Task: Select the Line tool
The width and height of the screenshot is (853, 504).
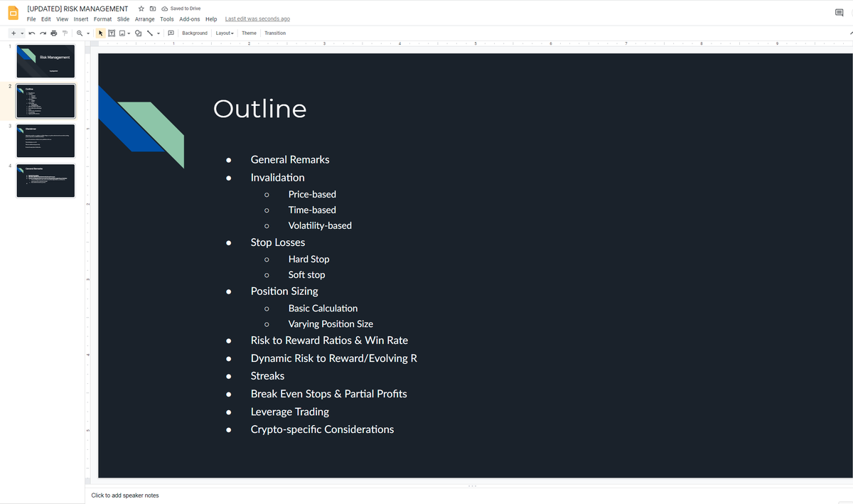Action: pyautogui.click(x=150, y=33)
